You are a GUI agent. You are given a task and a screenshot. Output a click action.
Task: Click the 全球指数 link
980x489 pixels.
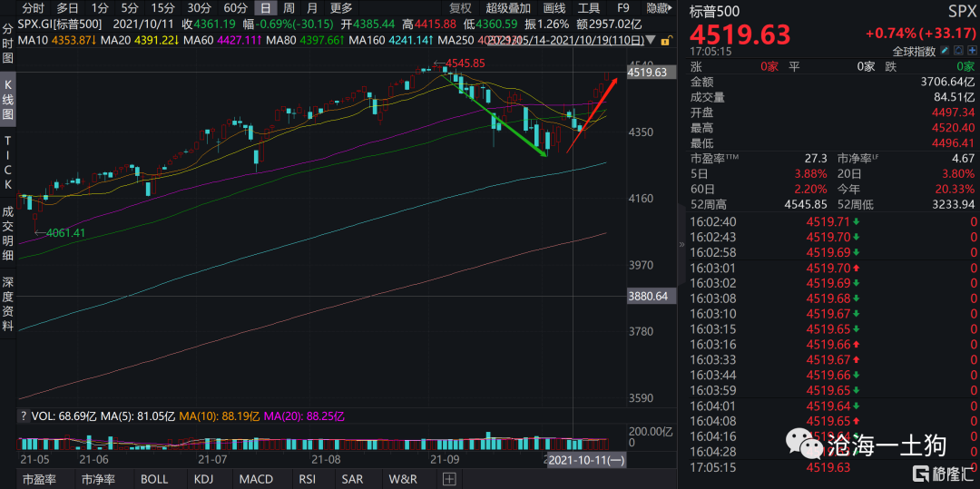click(x=912, y=52)
